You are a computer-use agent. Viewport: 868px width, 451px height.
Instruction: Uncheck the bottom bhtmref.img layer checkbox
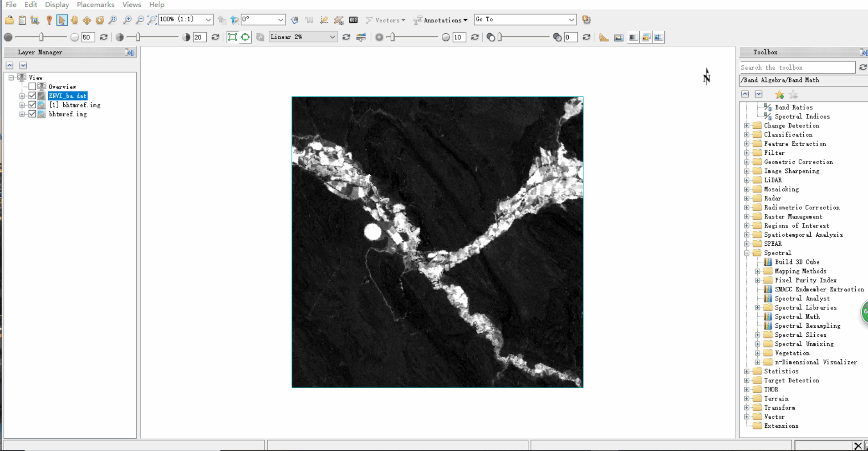tap(32, 114)
